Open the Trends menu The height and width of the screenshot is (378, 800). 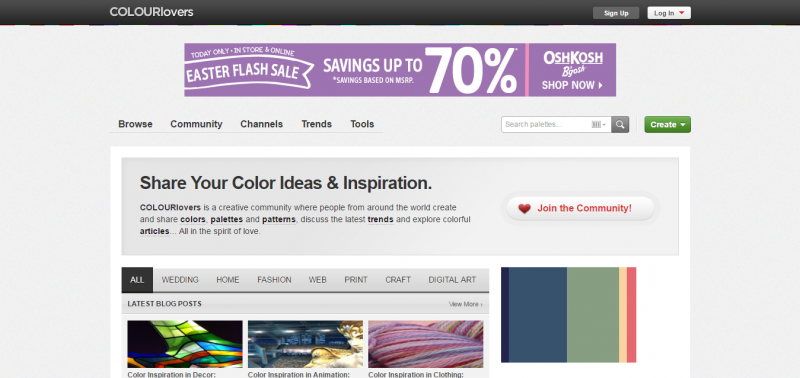pos(316,124)
